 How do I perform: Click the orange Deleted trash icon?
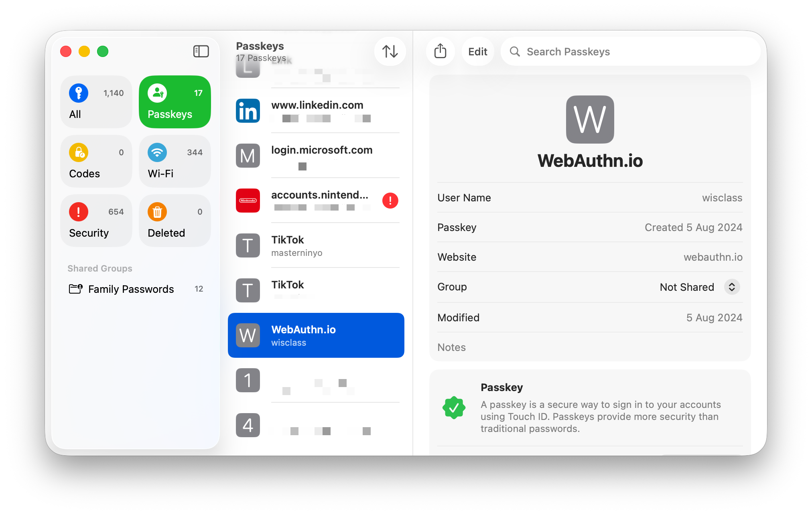point(157,212)
